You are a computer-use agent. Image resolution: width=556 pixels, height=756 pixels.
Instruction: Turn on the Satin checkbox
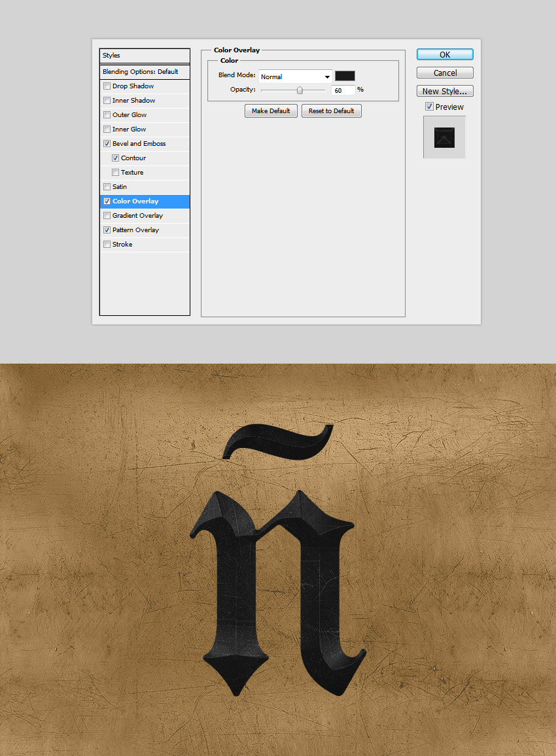pos(107,187)
